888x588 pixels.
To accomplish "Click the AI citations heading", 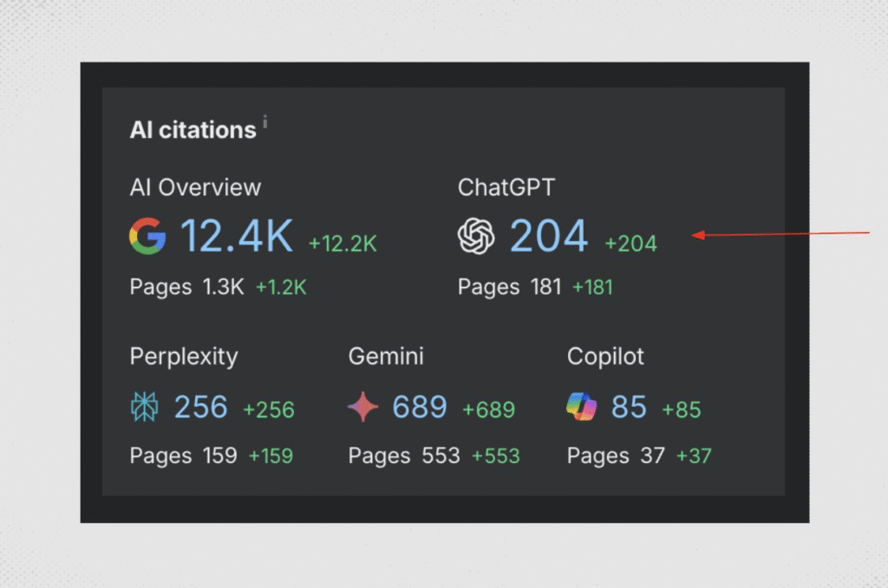I will pos(193,130).
